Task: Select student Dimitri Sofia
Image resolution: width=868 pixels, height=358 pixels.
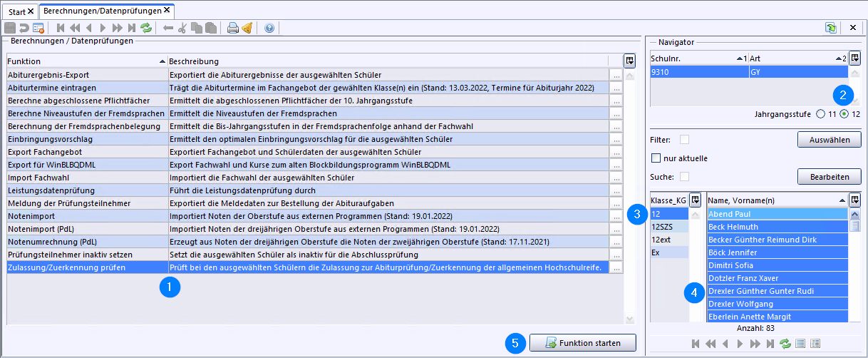Action: click(x=777, y=265)
